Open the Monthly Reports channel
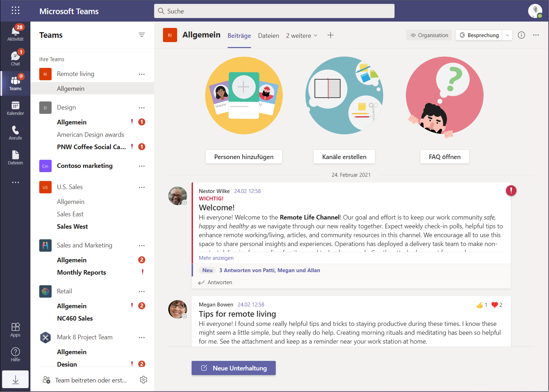 [x=81, y=273]
